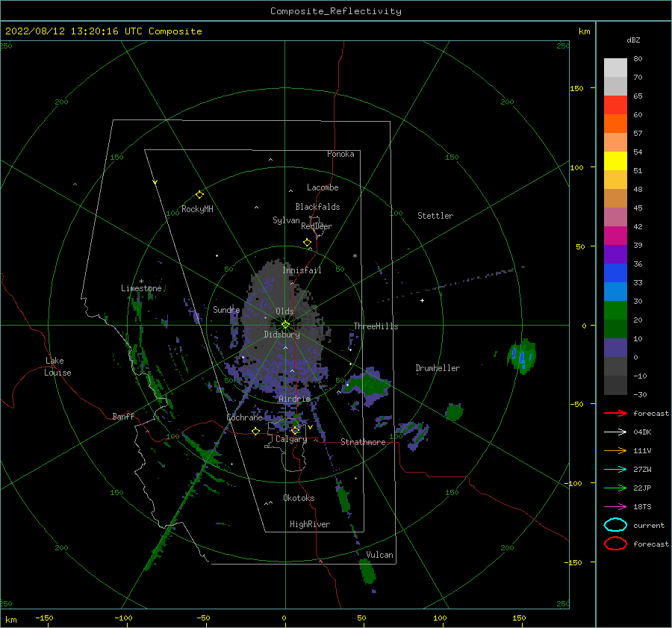Click the yellow diamond radar center marker
The width and height of the screenshot is (672, 628).
pos(285,325)
